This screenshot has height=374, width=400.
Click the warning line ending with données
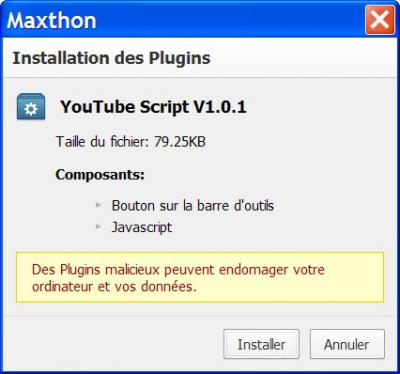coord(114,287)
